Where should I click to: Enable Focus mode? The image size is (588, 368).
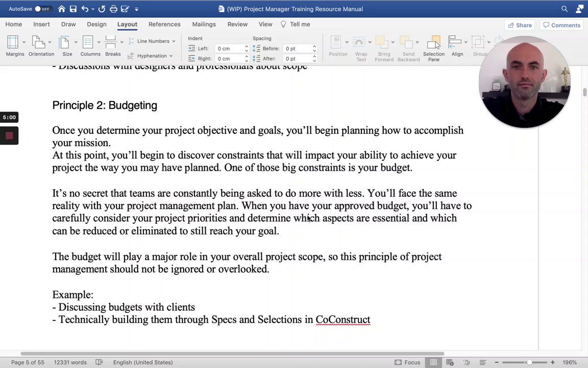pos(407,362)
